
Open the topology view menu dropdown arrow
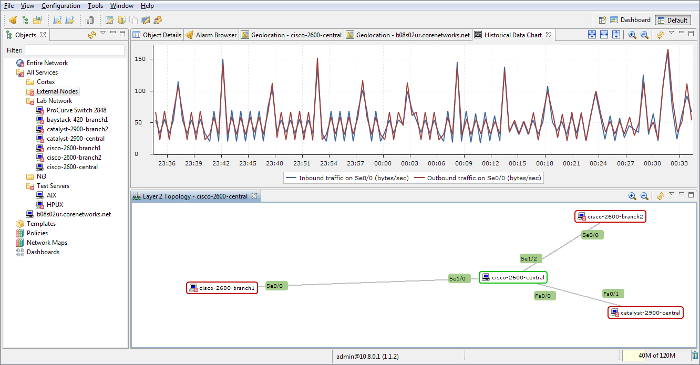pos(671,194)
